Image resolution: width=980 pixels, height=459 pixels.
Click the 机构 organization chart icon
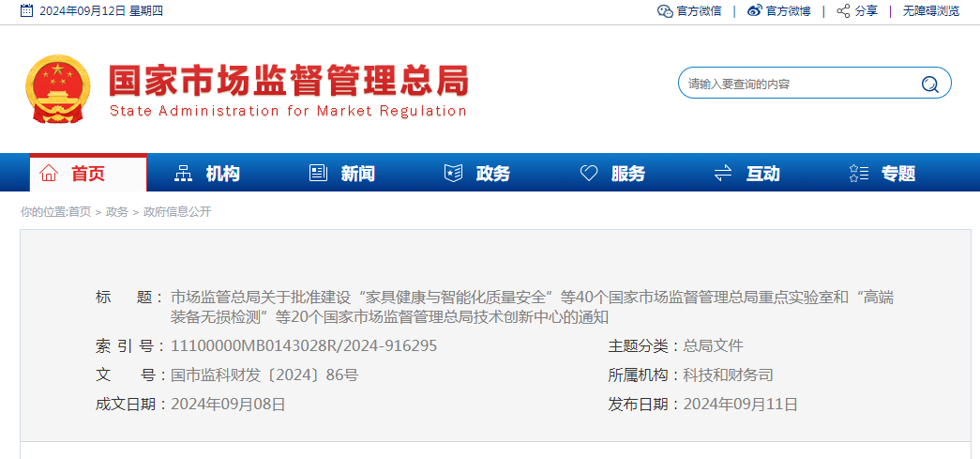point(183,174)
